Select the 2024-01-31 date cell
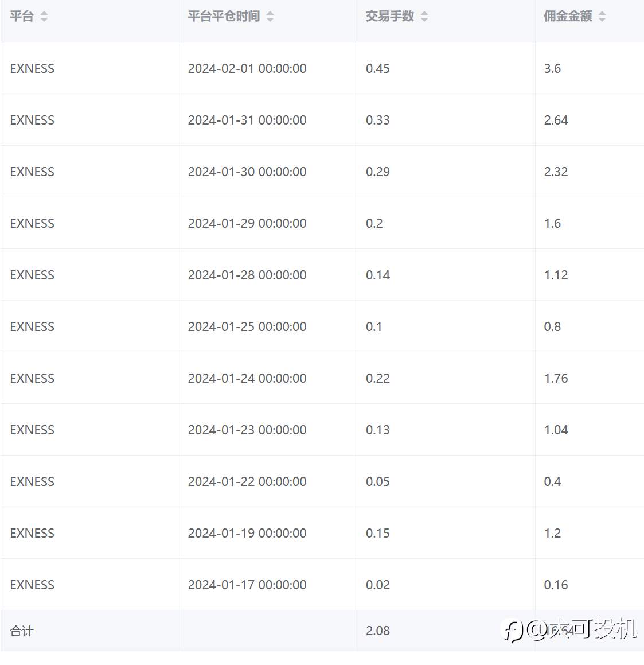The image size is (644, 665). point(247,120)
